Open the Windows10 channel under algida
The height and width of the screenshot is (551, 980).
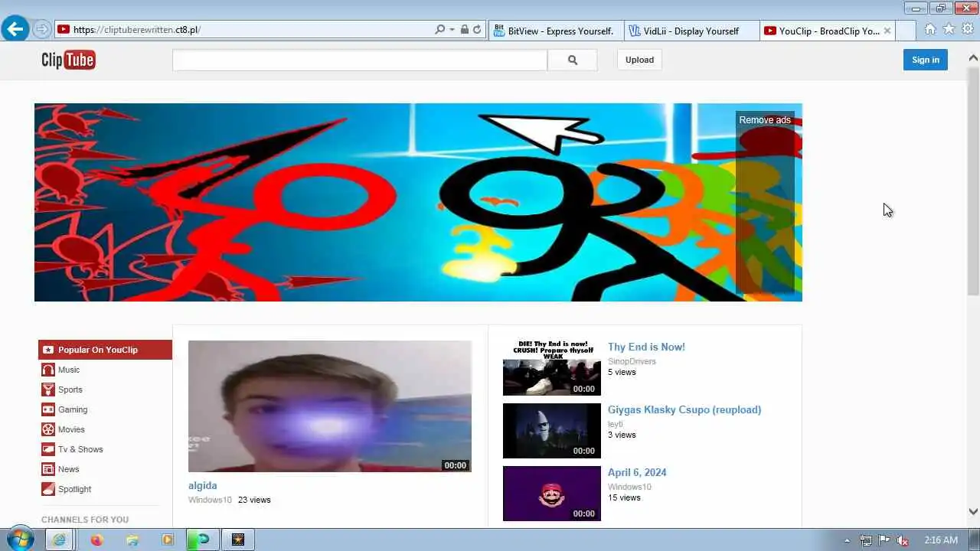click(x=210, y=500)
